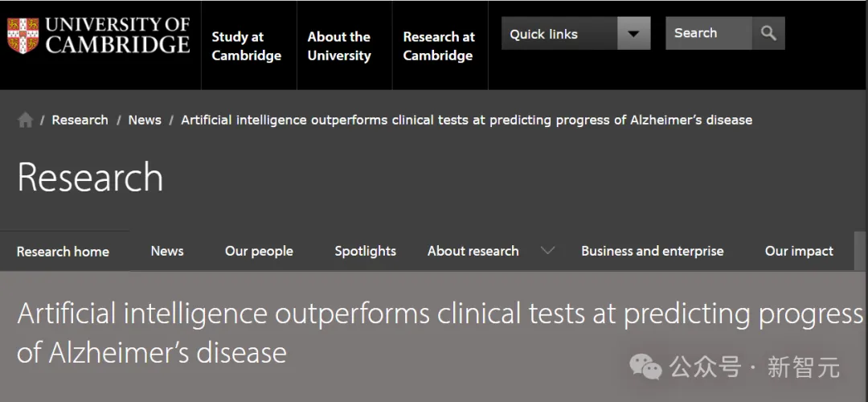Viewport: 868px width, 402px height.
Task: Visit the Our impact tab
Action: tap(799, 251)
